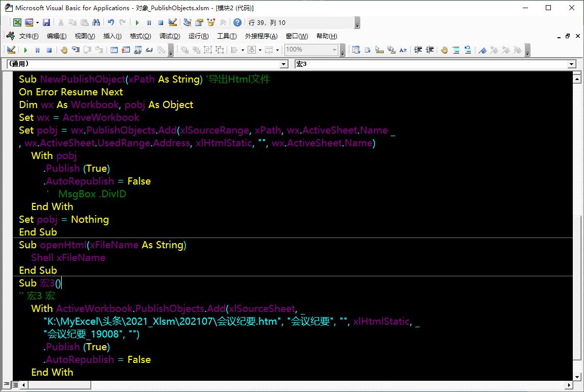Click the Full Module View button
This screenshot has width=584, height=392.
(15, 385)
